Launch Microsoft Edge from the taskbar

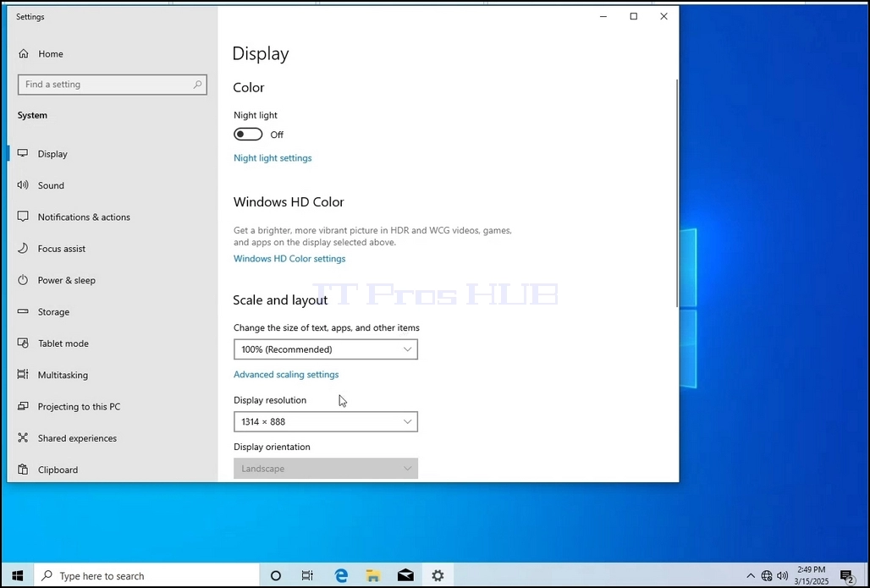point(341,576)
